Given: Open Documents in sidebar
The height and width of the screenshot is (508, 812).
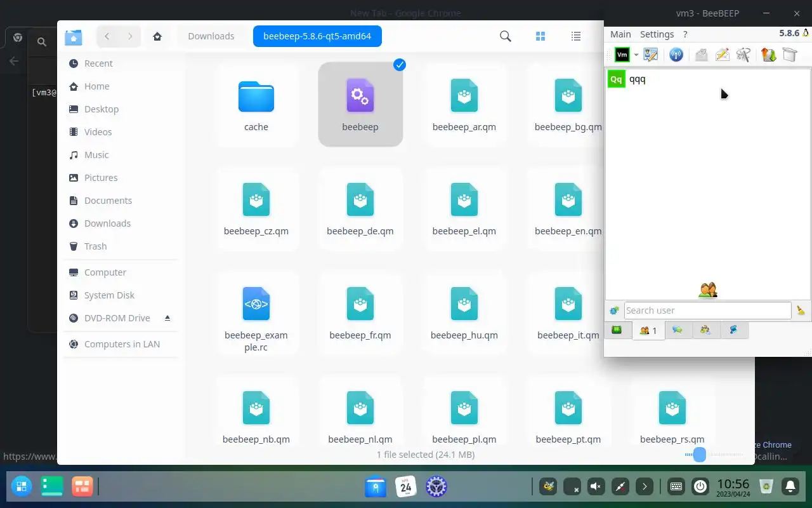Looking at the screenshot, I should point(121,201).
